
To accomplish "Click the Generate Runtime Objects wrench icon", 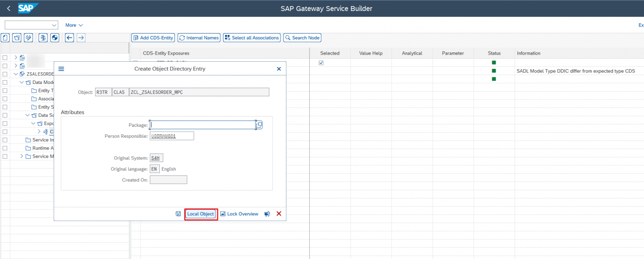I will pos(28,37).
